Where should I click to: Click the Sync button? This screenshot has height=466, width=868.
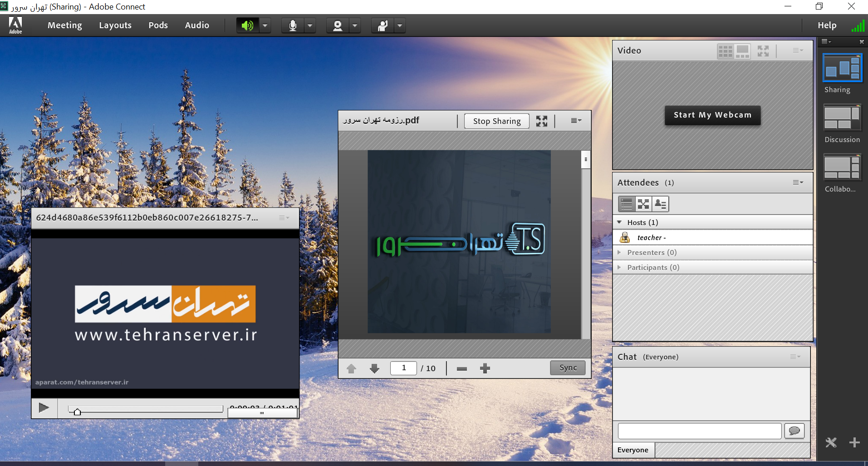pyautogui.click(x=568, y=368)
